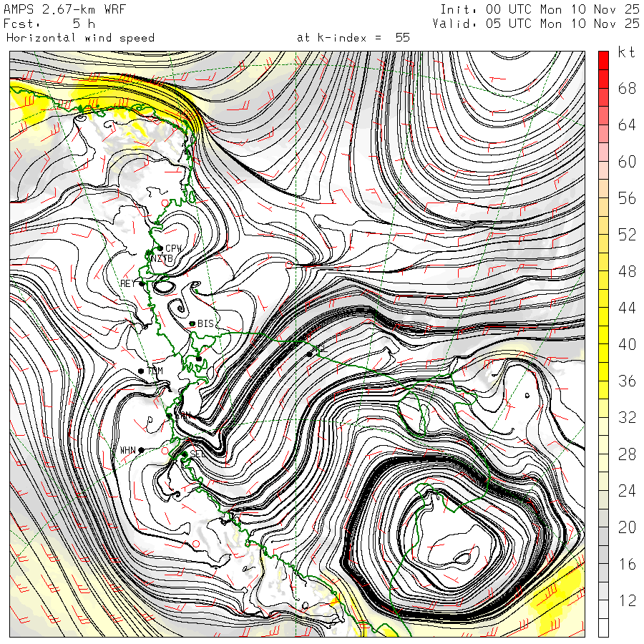The height and width of the screenshot is (644, 644).
Task: Select the 56 value on the color scale
Action: coord(627,198)
